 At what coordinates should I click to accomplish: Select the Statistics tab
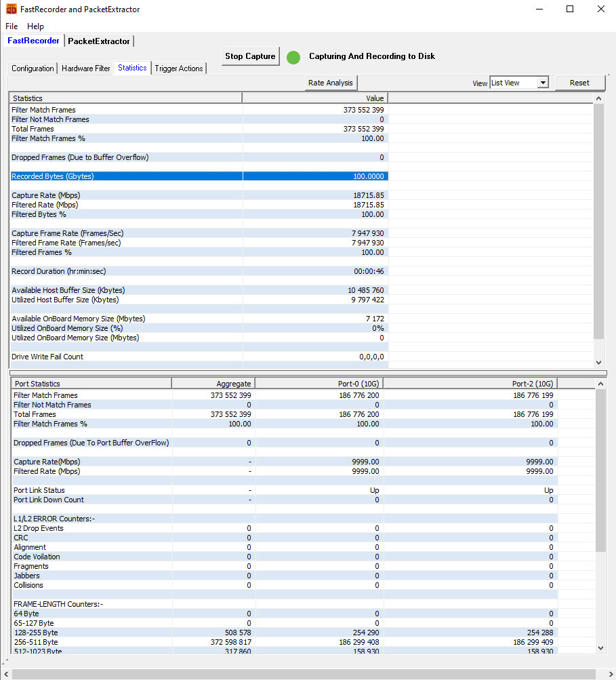point(132,68)
